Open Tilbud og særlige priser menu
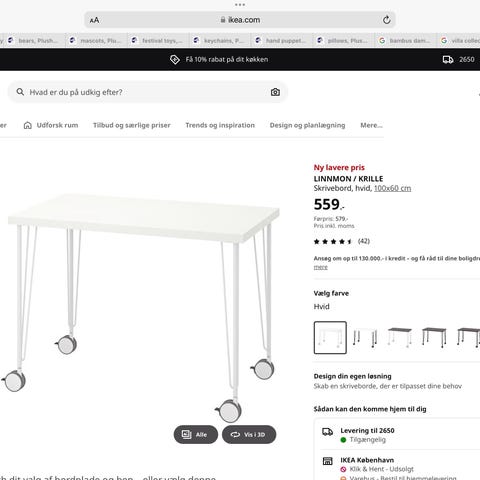This screenshot has width=480, height=480. pyautogui.click(x=132, y=125)
